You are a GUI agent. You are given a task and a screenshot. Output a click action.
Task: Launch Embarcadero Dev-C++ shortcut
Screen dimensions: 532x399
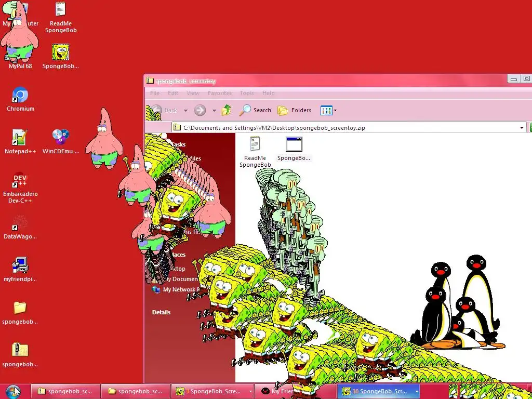click(20, 188)
